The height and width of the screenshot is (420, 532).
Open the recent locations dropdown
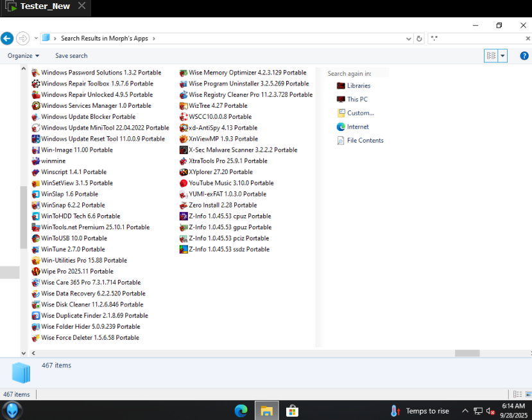click(x=36, y=39)
